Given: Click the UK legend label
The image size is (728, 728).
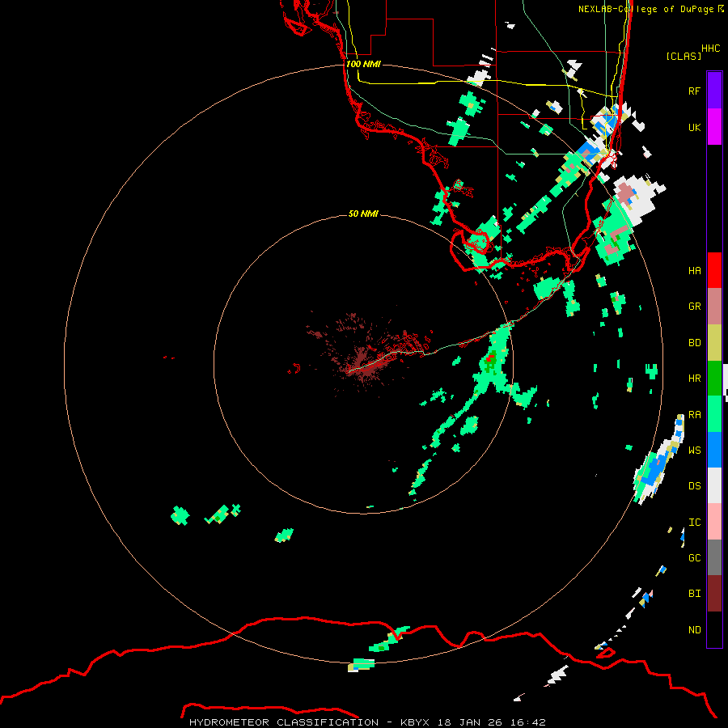Looking at the screenshot, I should (x=694, y=127).
